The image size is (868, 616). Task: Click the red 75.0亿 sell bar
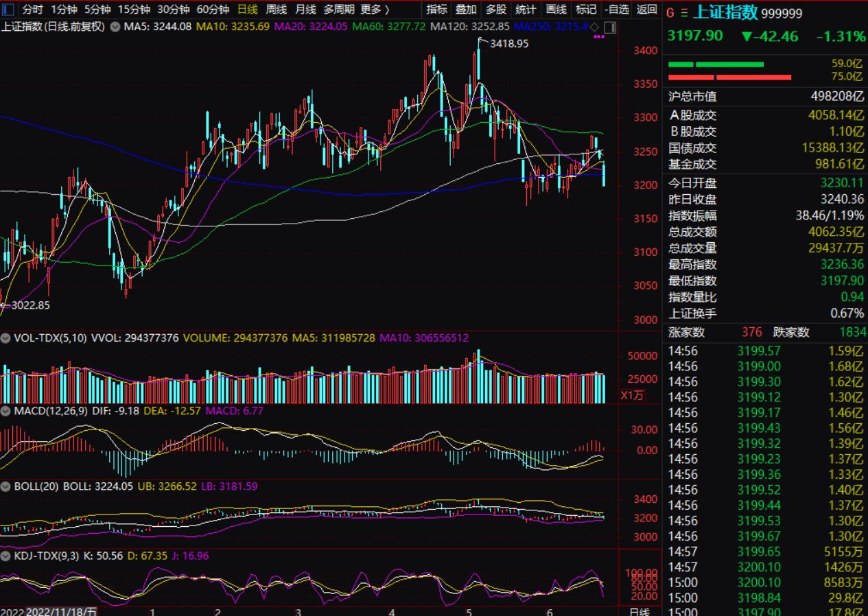(729, 77)
